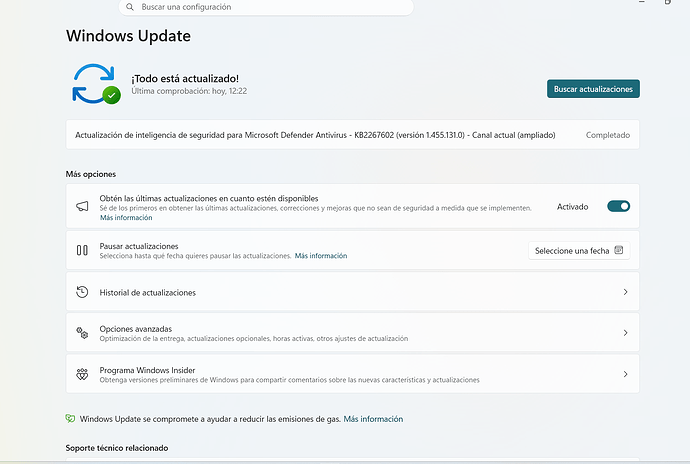Expand Opciones avanzadas chevron arrow
Image resolution: width=690 pixels, height=464 pixels.
click(x=625, y=333)
